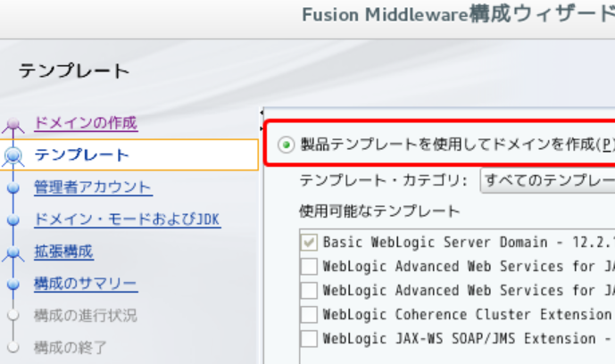Select the テンプレート step in the sidebar
The width and height of the screenshot is (615, 364).
click(129, 154)
